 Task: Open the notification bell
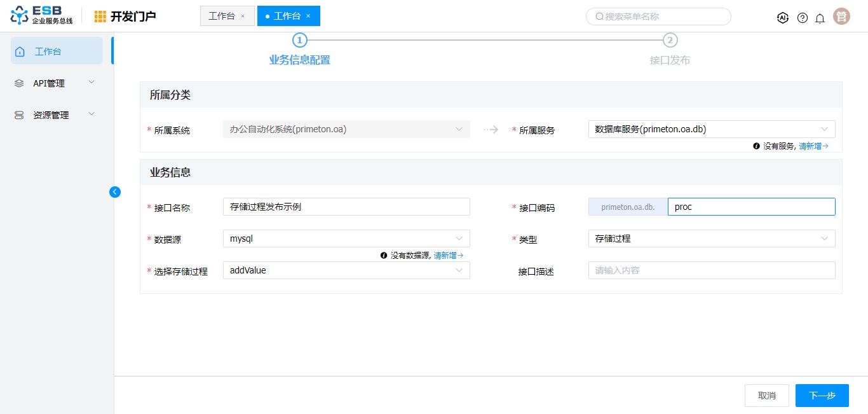(820, 18)
